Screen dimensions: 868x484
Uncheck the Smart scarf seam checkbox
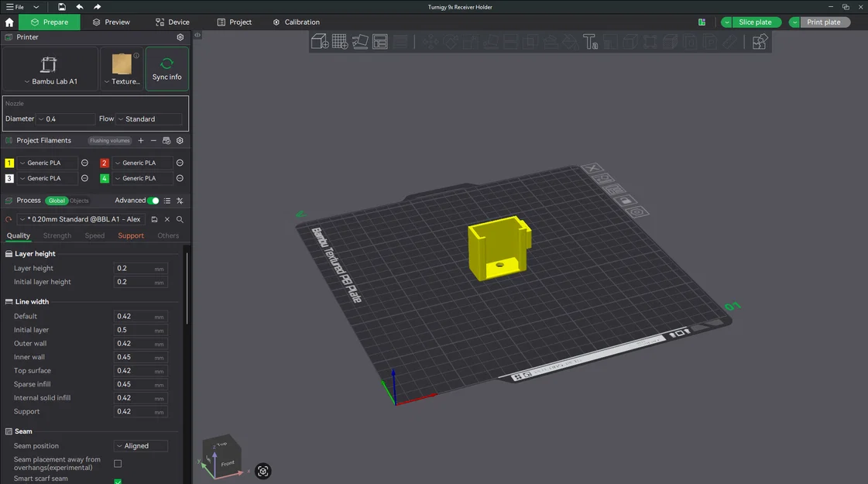[118, 482]
